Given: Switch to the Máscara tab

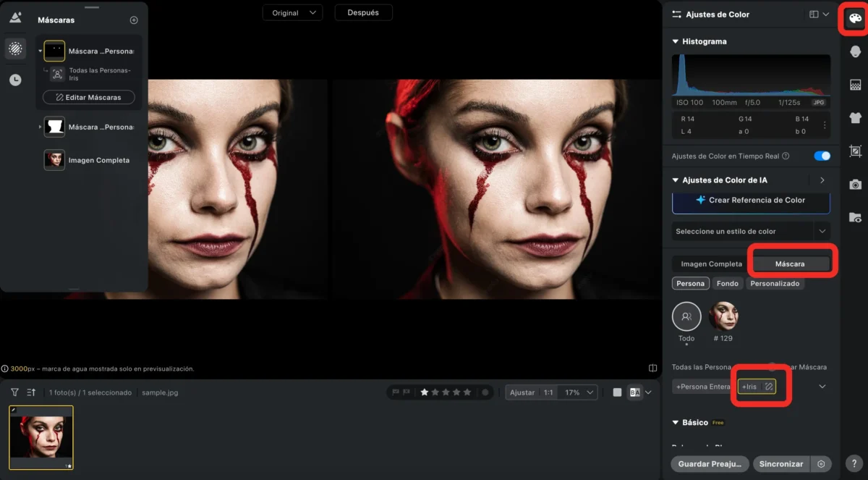Looking at the screenshot, I should 790,264.
